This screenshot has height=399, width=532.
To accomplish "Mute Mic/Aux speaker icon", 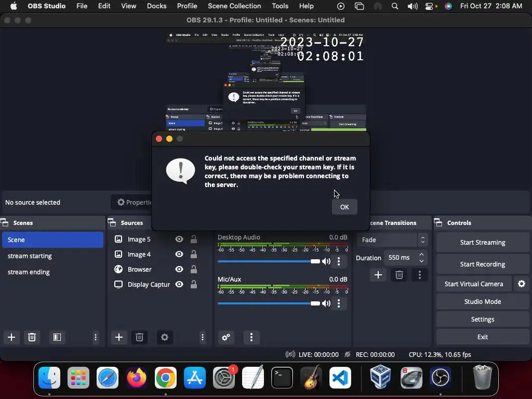I will coord(326,303).
